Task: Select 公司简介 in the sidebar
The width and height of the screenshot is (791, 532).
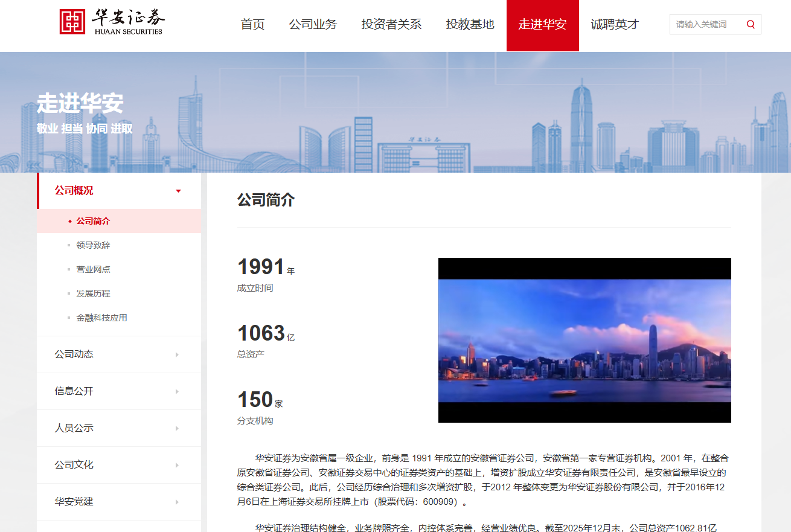Action: [92, 221]
